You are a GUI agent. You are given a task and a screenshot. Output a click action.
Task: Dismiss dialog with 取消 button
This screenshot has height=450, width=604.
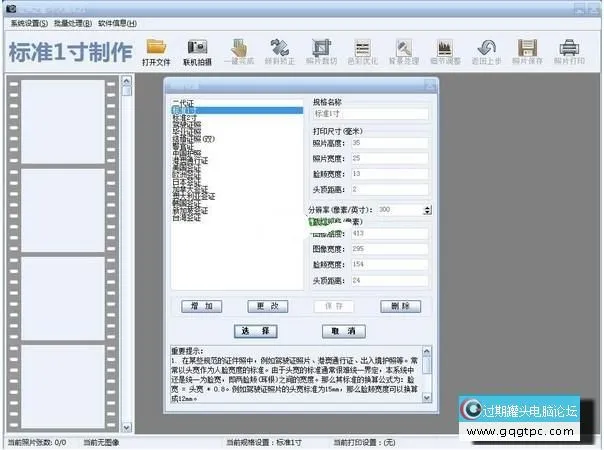[344, 331]
